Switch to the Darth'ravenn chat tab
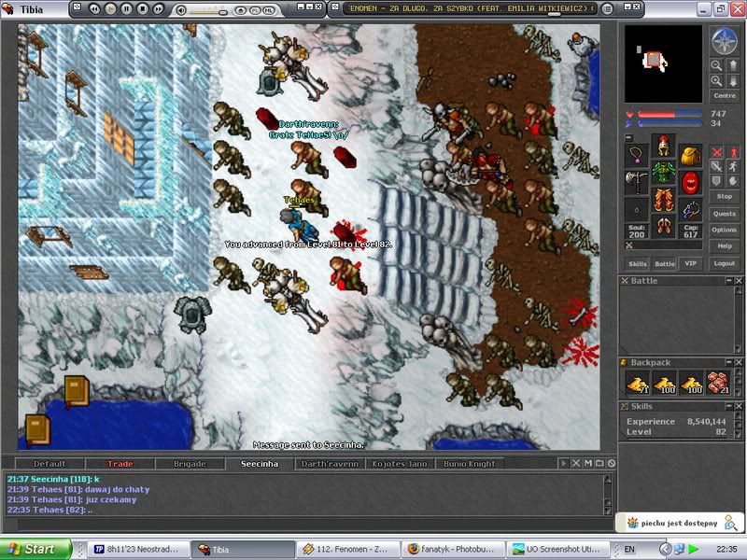The height and width of the screenshot is (560, 747). pyautogui.click(x=330, y=464)
